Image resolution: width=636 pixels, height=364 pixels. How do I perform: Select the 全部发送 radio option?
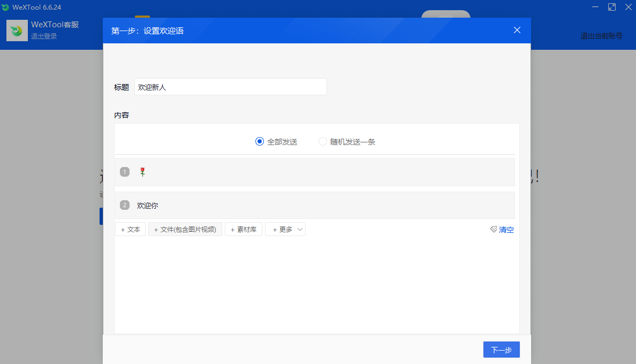(x=260, y=142)
